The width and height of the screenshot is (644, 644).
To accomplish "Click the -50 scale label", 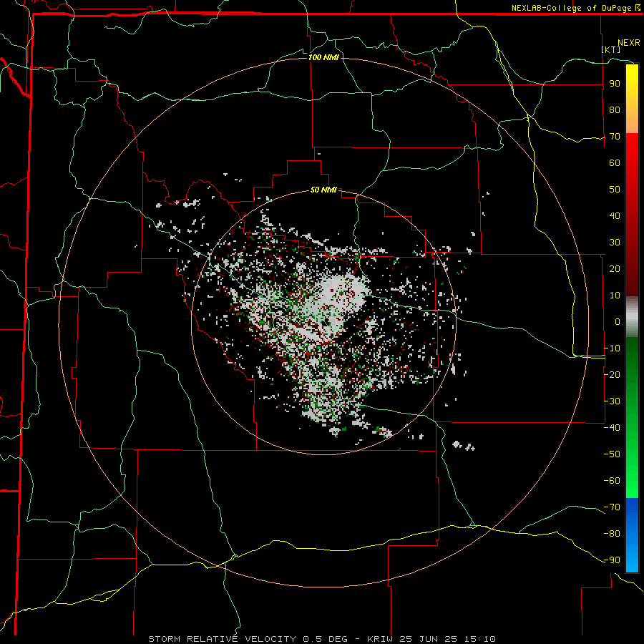I will tap(612, 454).
